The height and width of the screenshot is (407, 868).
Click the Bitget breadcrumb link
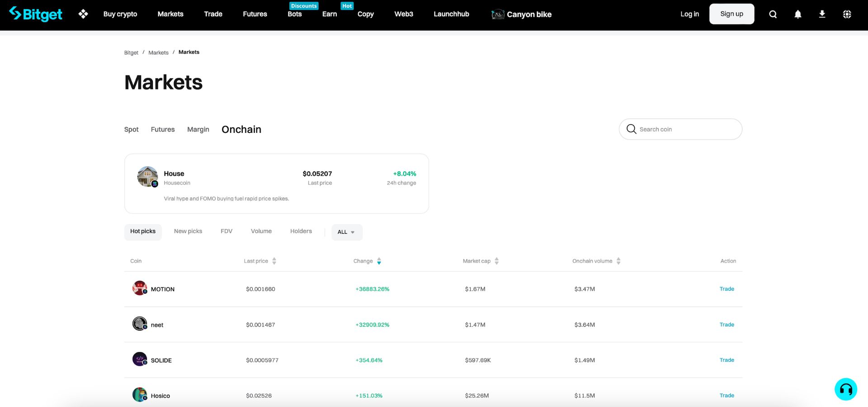(131, 53)
